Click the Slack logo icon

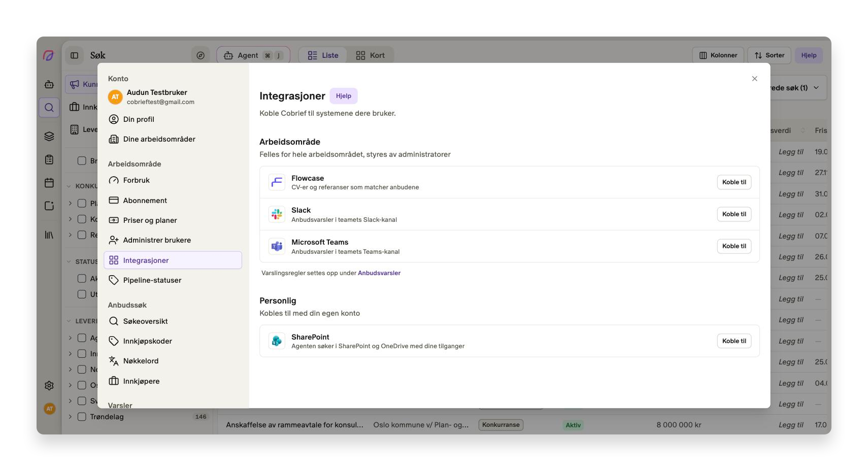coord(277,214)
